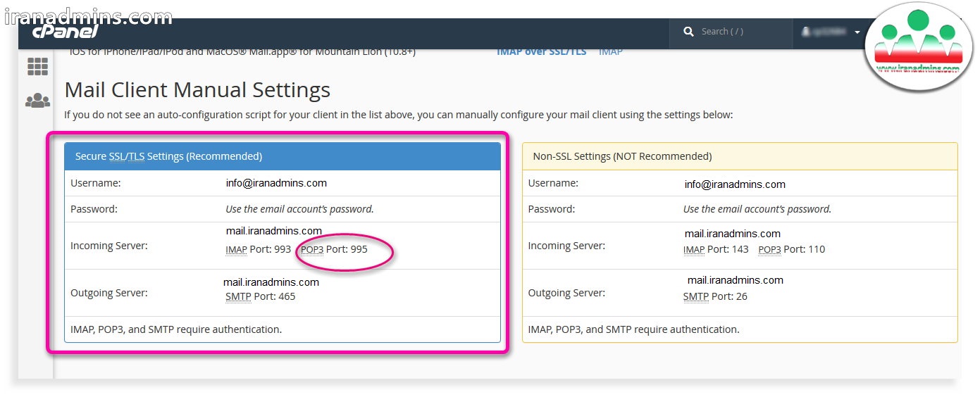This screenshot has width=980, height=397.
Task: Click mail.iranadmins.com outgoing server in Secure settings
Action: click(271, 282)
